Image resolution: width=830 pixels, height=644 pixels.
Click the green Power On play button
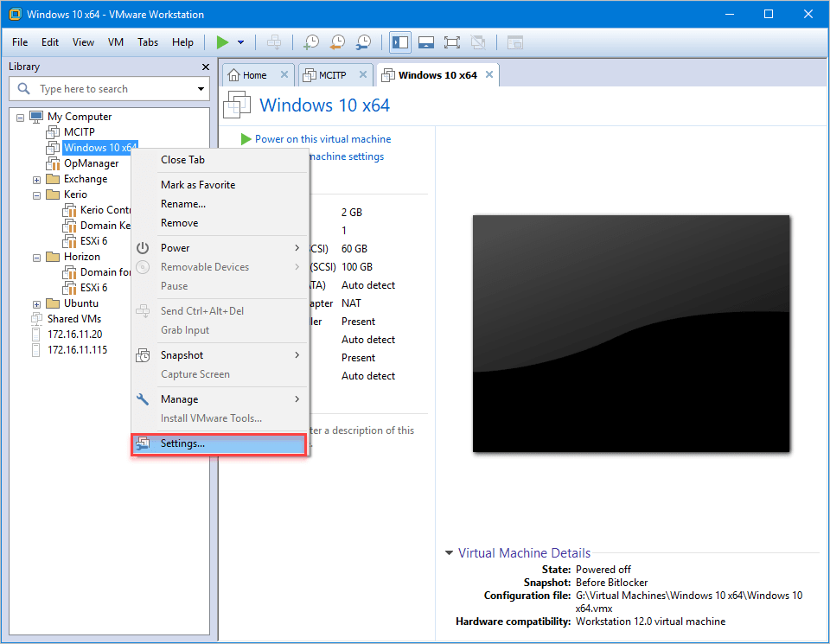[x=222, y=42]
